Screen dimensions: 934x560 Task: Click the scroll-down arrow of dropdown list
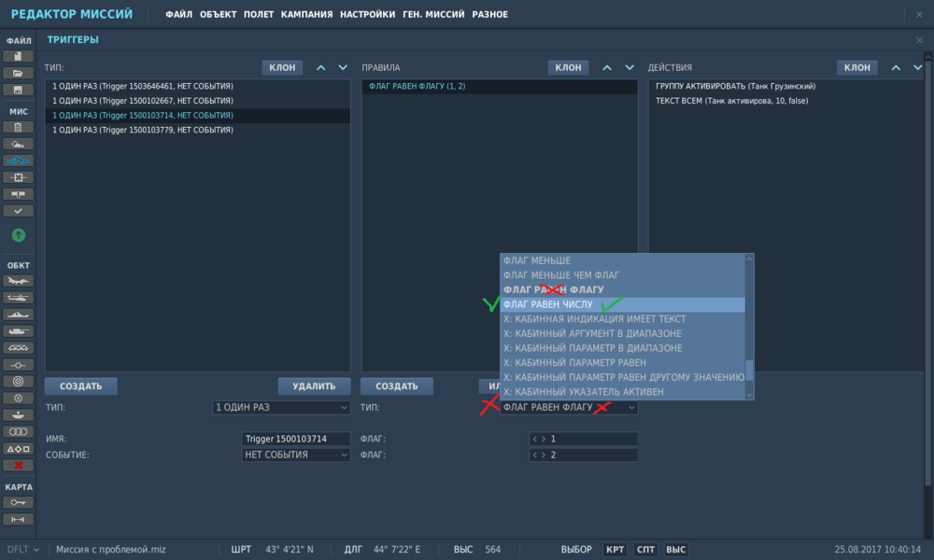(x=749, y=395)
